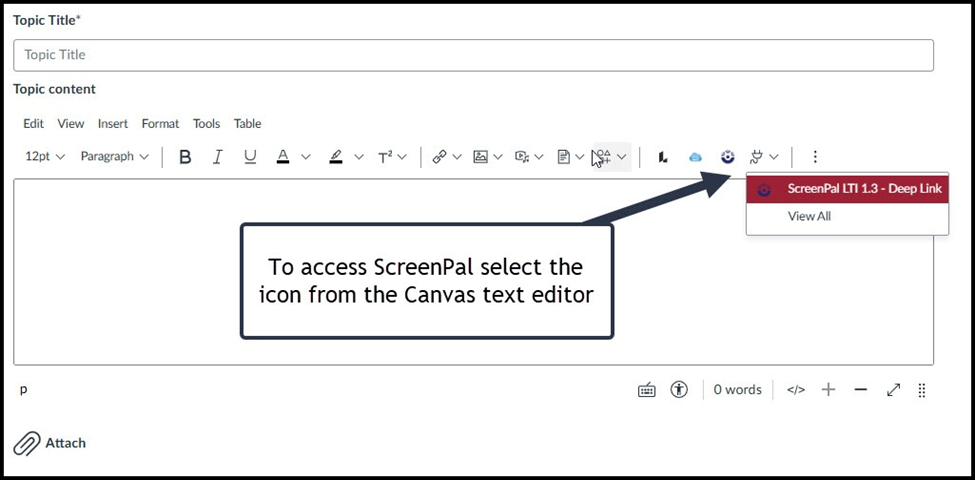Click the text color button
Viewport: 975px width, 480px height.
tap(283, 157)
